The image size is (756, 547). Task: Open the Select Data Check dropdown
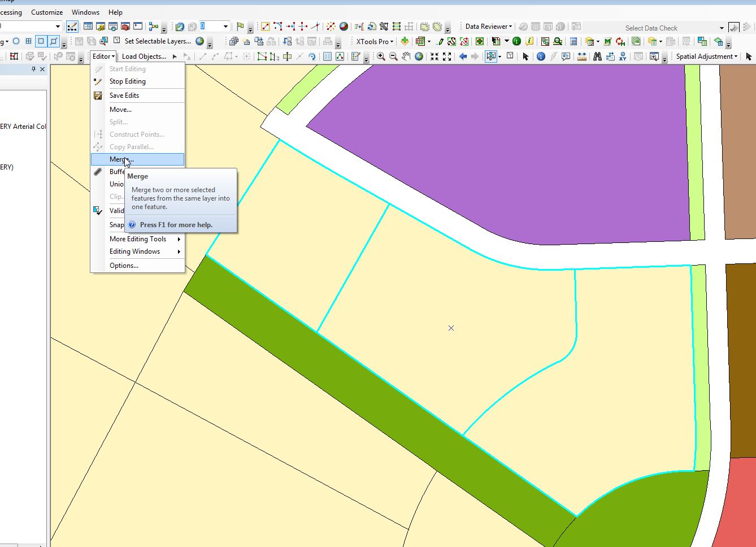point(721,28)
